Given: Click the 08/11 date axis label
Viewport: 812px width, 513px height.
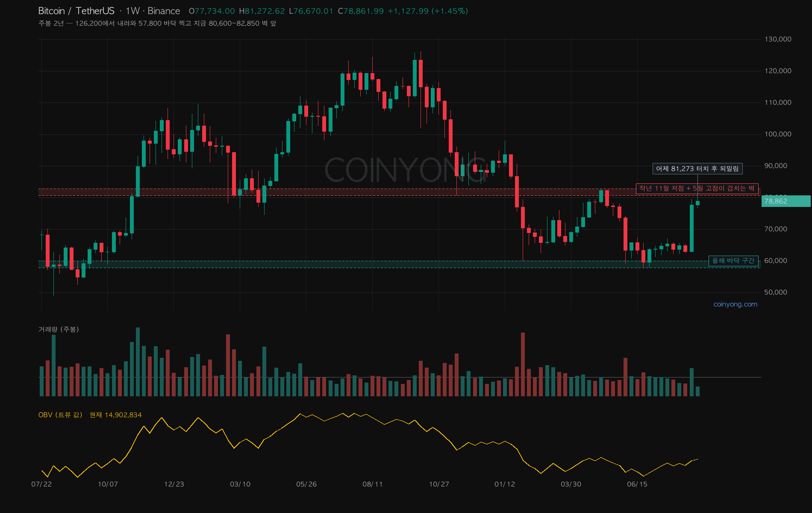Looking at the screenshot, I should (373, 484).
